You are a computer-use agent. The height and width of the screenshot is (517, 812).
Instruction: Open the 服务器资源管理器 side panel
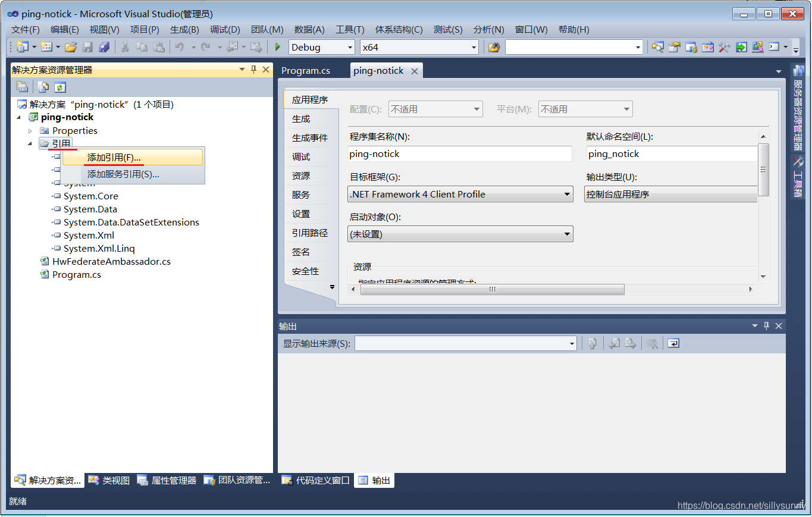798,108
